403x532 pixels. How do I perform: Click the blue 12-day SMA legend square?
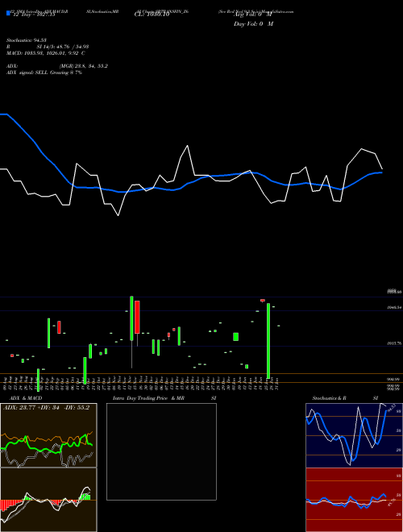[x=8, y=14]
